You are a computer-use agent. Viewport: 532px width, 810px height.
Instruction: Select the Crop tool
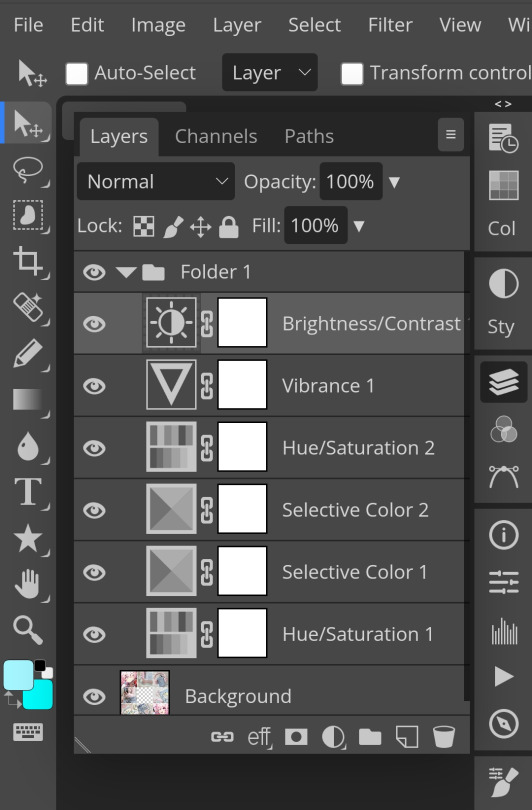pyautogui.click(x=27, y=260)
